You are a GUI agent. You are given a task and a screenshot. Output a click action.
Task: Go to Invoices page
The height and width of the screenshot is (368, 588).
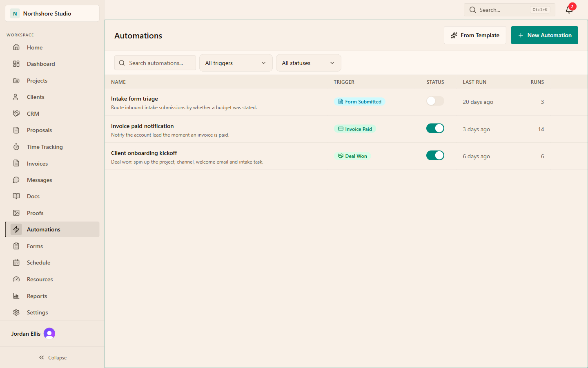[x=52, y=164]
